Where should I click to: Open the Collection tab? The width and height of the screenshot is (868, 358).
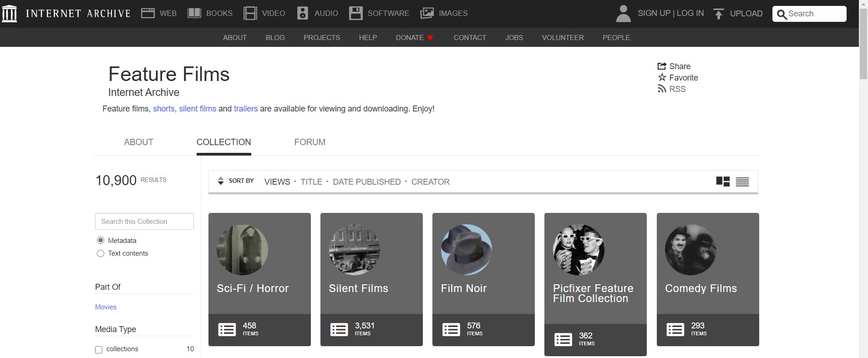point(223,142)
